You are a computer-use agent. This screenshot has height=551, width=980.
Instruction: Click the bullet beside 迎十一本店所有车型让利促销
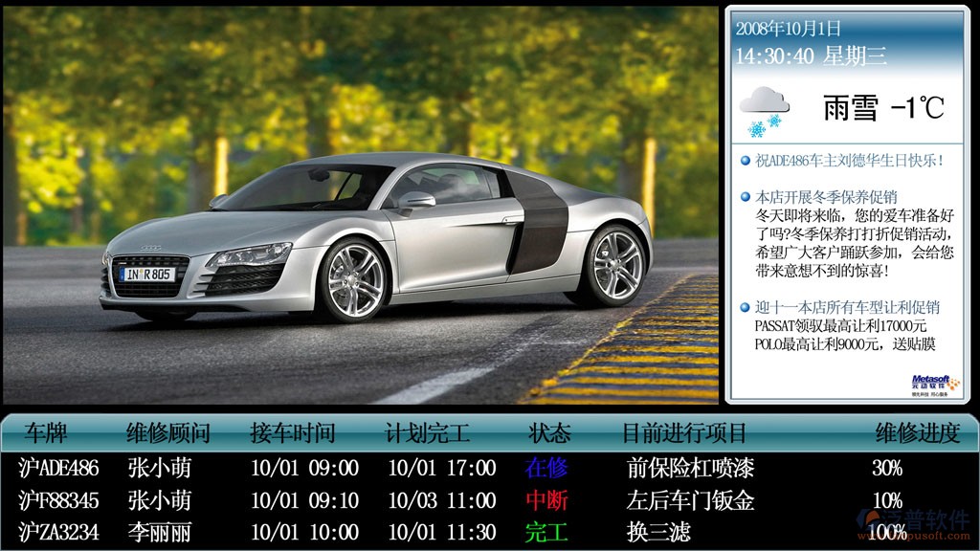point(746,308)
